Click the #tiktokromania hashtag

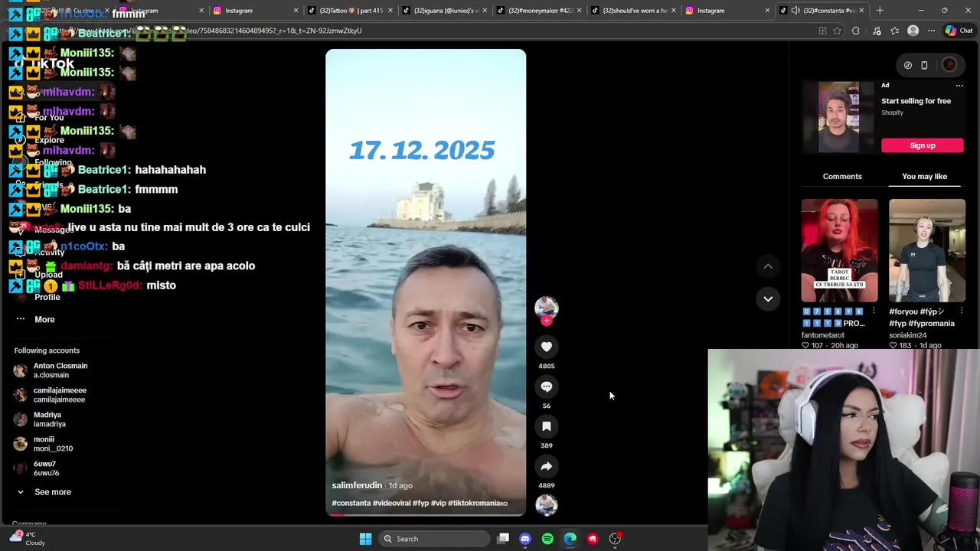pos(478,503)
